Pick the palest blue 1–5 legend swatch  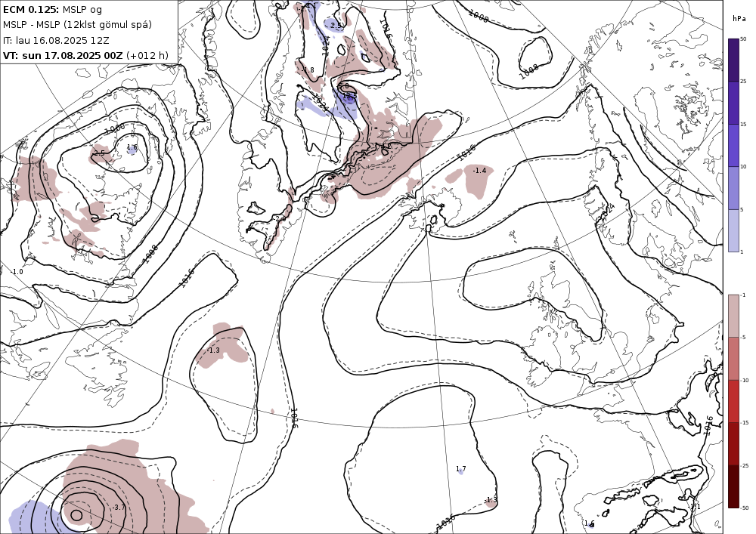pyautogui.click(x=733, y=230)
